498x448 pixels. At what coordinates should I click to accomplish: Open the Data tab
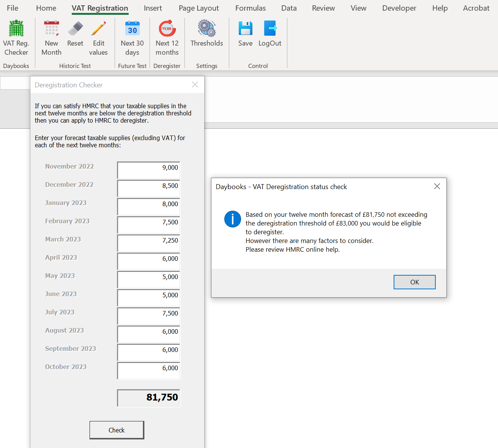289,8
